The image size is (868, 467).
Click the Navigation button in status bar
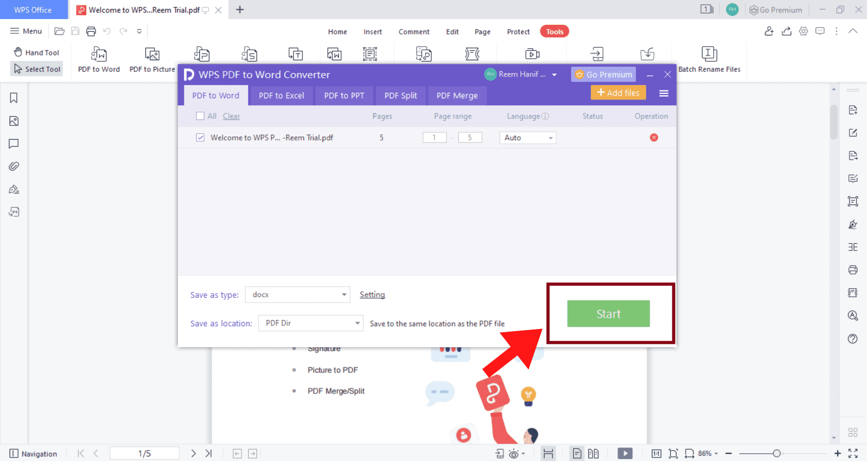[34, 454]
